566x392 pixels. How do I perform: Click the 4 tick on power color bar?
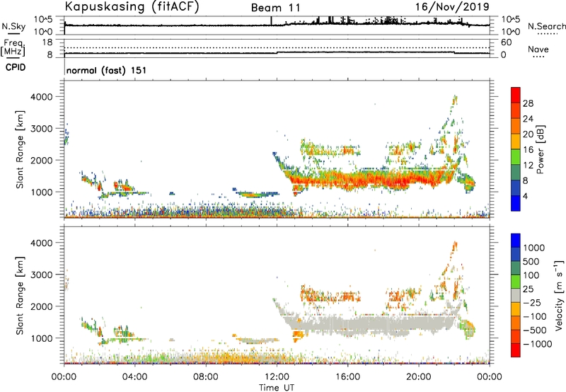[525, 197]
